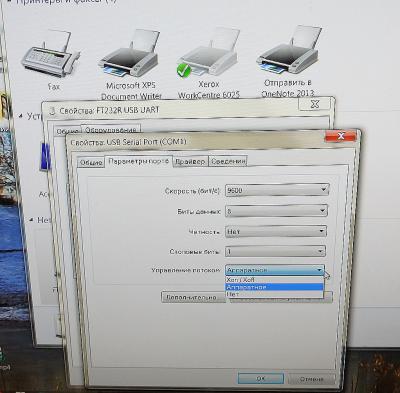Open the Стоповые биты dropdown

pos(275,251)
